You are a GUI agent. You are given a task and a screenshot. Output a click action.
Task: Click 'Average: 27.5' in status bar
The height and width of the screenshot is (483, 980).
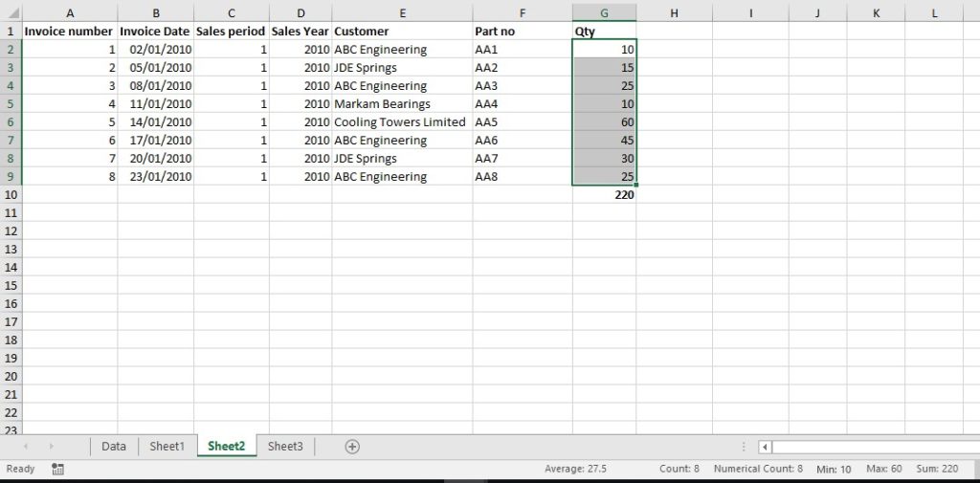(575, 469)
